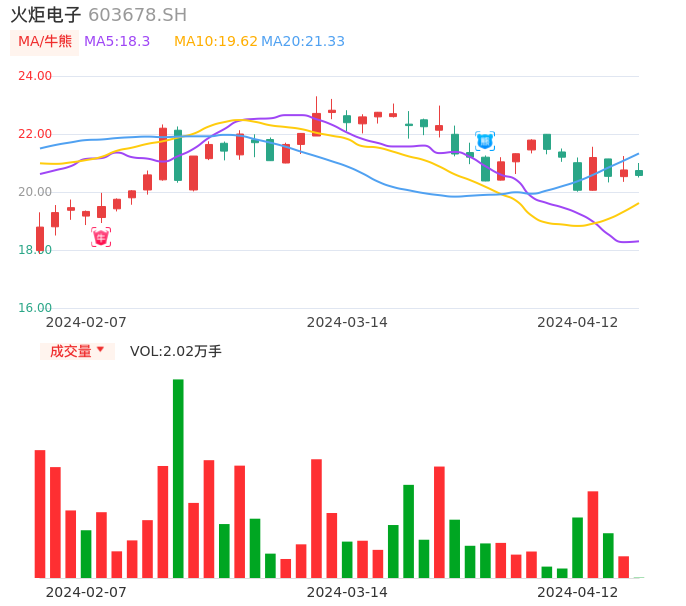Click the 2024-03-14 date below volume chart

(x=347, y=592)
